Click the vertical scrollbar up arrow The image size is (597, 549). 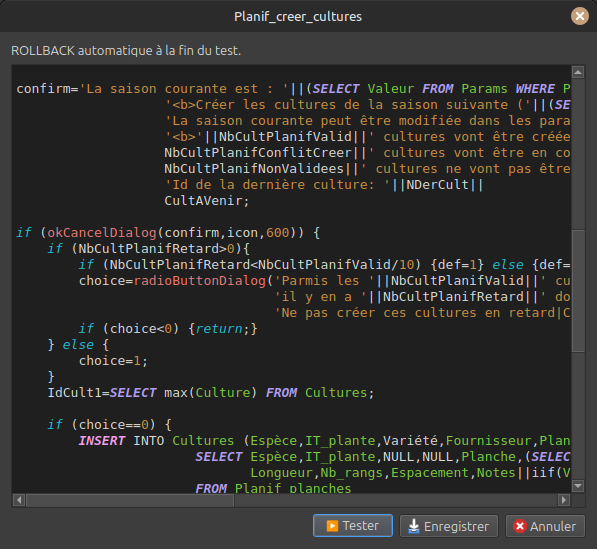pyautogui.click(x=578, y=72)
